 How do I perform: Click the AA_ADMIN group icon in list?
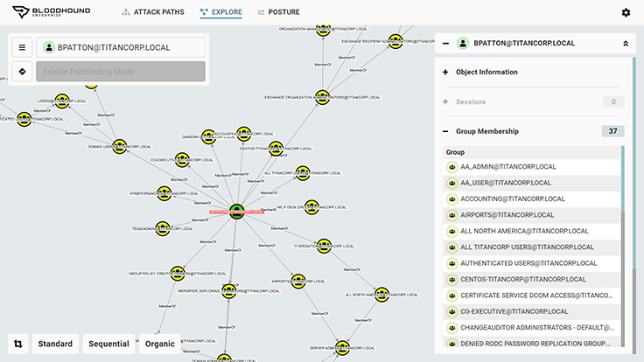(x=452, y=167)
